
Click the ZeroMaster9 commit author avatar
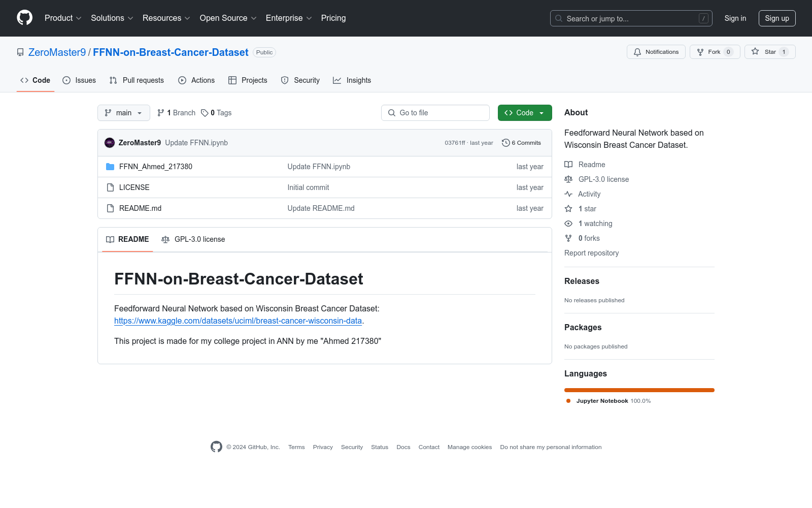tap(110, 143)
